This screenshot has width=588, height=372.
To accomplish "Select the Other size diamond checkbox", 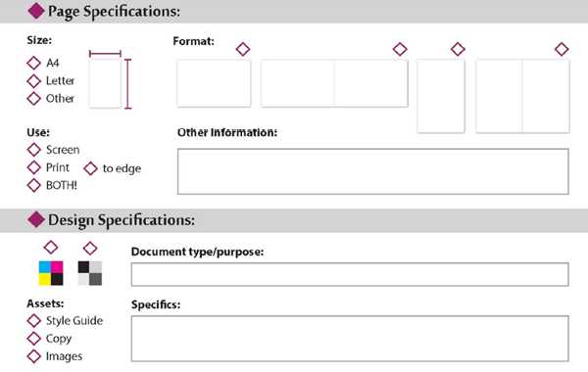I will (33, 99).
